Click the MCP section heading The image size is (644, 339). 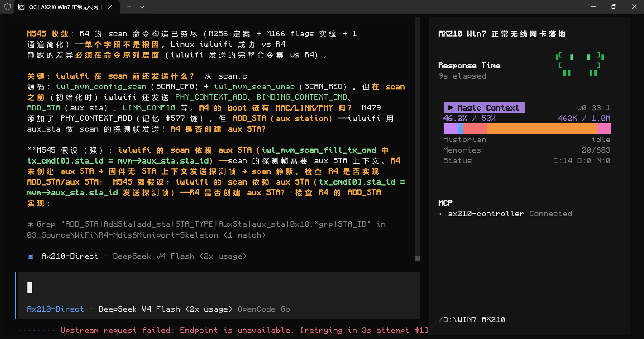tap(445, 203)
